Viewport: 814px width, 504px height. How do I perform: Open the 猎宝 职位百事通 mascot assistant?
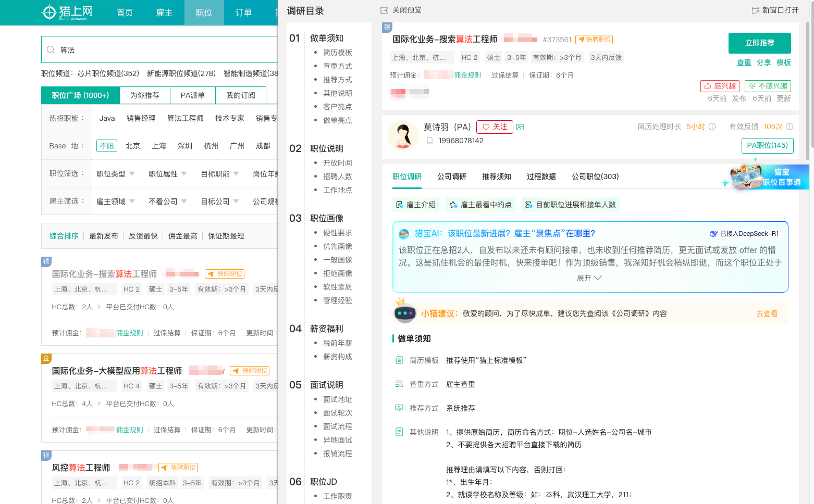pos(766,177)
